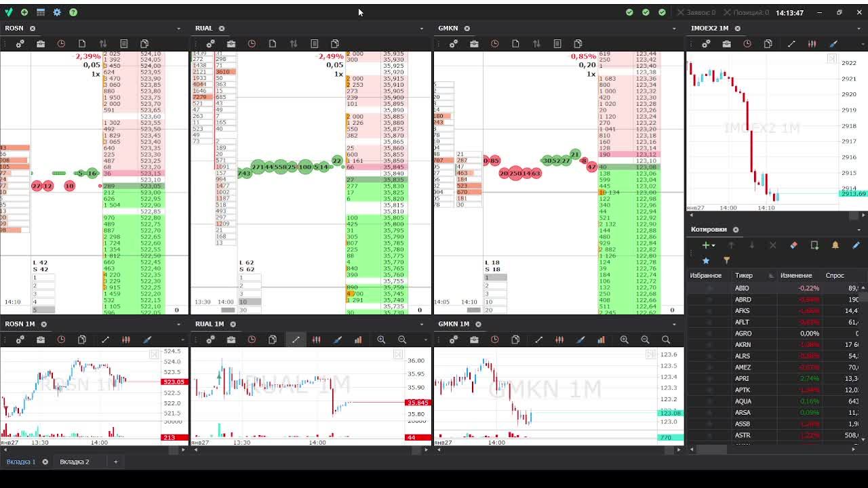Open the table layout icon in top bar
This screenshot has height=488, width=868.
pos(41,12)
